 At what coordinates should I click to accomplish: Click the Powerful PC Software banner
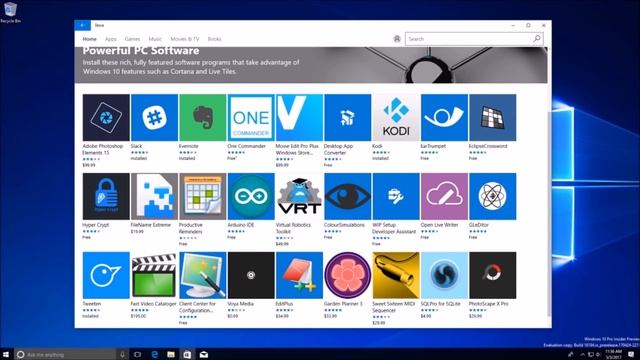311,65
